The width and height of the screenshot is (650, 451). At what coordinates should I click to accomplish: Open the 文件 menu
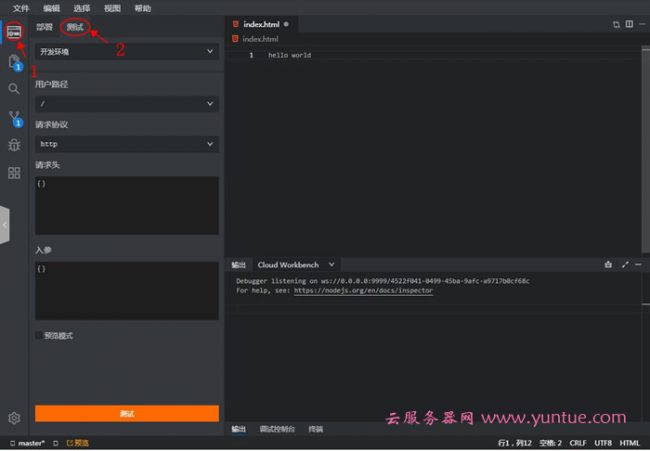pos(20,7)
